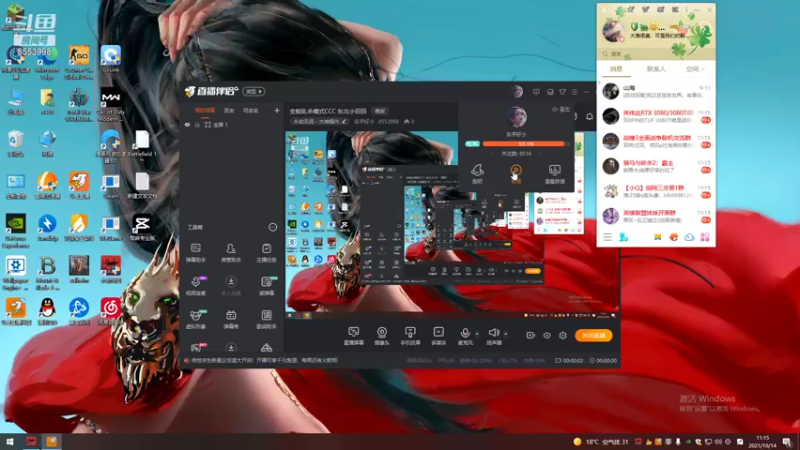The height and width of the screenshot is (450, 800).
Task: Open the RTX 3080/3080Ti group chat in QQ
Action: (656, 116)
